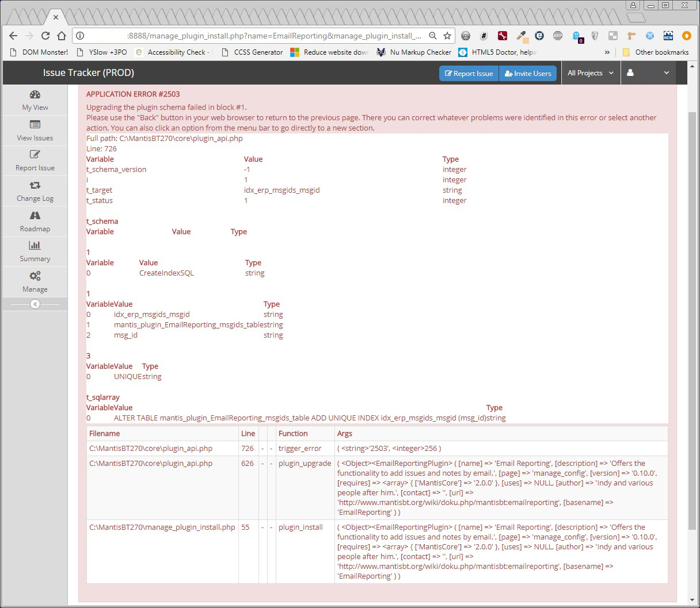Open My View dashboard in sidebar

[x=35, y=100]
